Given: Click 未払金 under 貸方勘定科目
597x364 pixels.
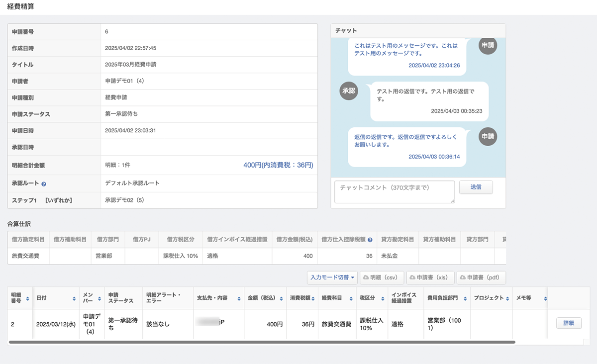Looking at the screenshot, I should (x=390, y=256).
